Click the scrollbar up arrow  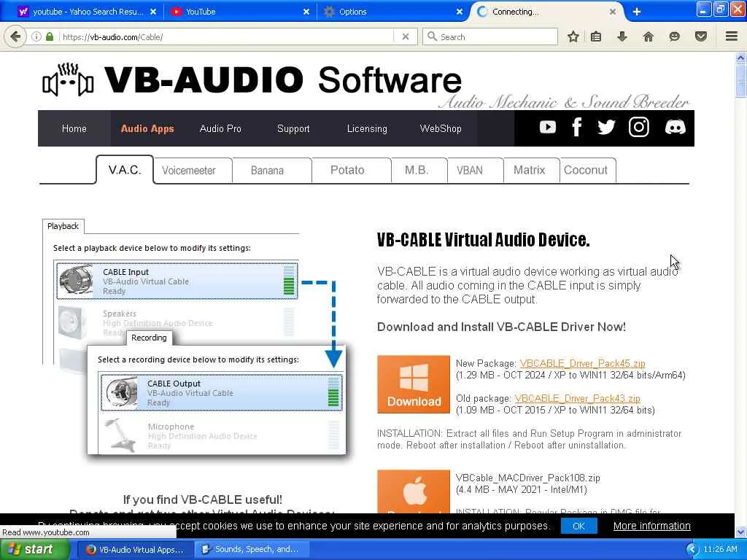click(x=741, y=58)
